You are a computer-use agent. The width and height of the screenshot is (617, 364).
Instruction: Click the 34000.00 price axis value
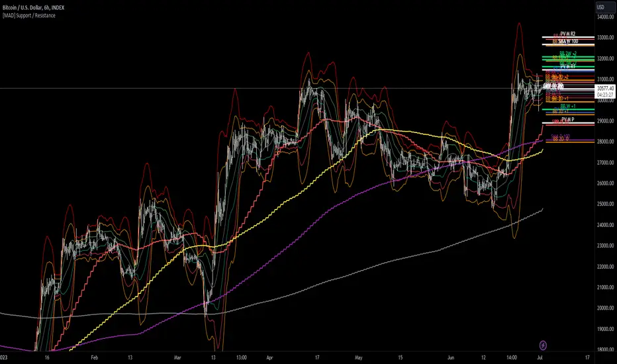click(605, 17)
